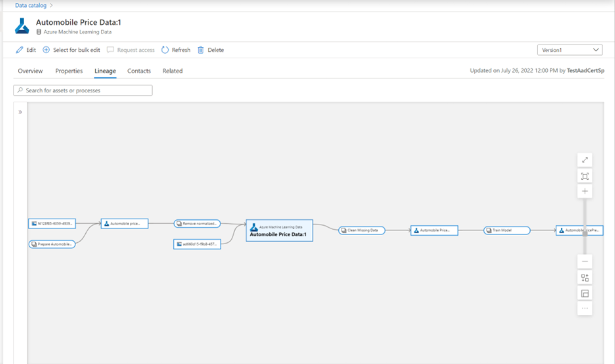Open the Data catalog breadcrumb link
The height and width of the screenshot is (364, 615).
31,5
